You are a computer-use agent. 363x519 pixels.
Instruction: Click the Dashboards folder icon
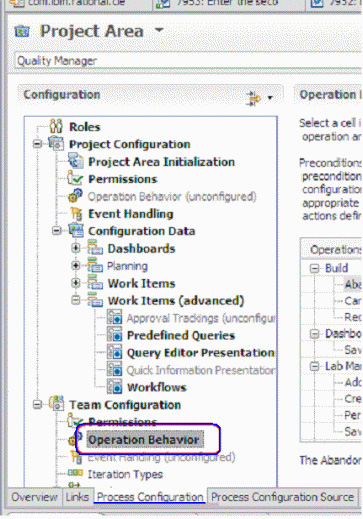tap(95, 248)
